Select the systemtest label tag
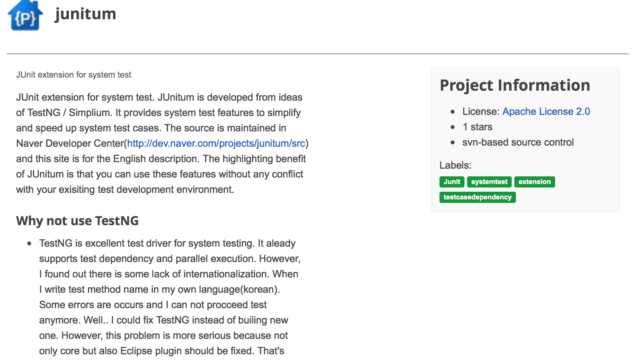This screenshot has height=360, width=640. click(489, 182)
